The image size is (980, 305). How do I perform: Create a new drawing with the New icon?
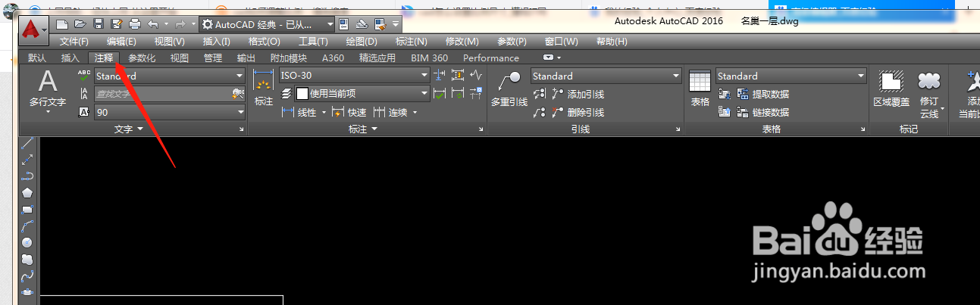tap(62, 24)
